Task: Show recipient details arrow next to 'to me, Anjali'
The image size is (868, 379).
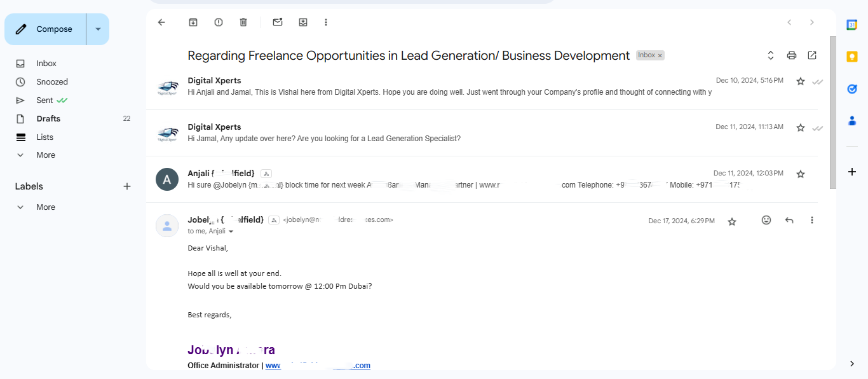Action: pos(231,231)
